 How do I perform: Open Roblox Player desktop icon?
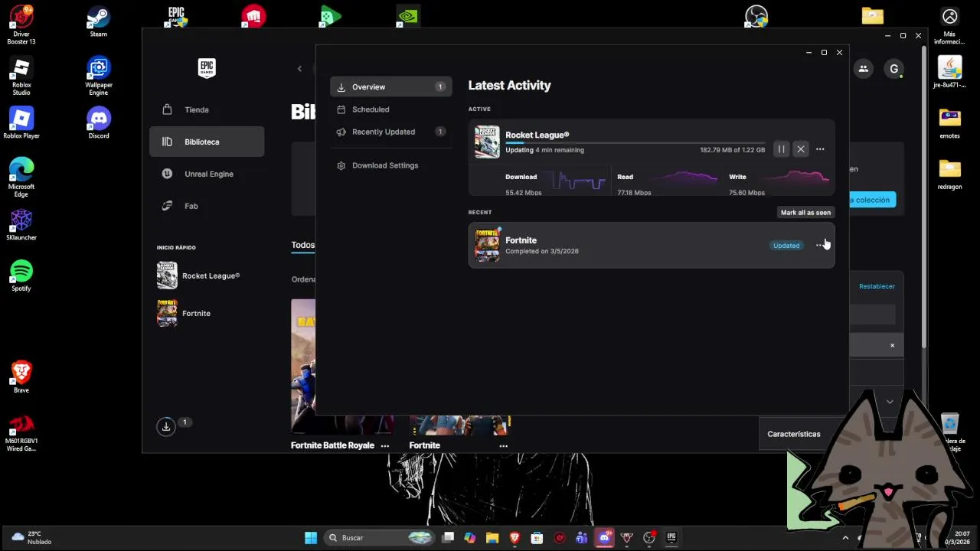click(x=21, y=124)
